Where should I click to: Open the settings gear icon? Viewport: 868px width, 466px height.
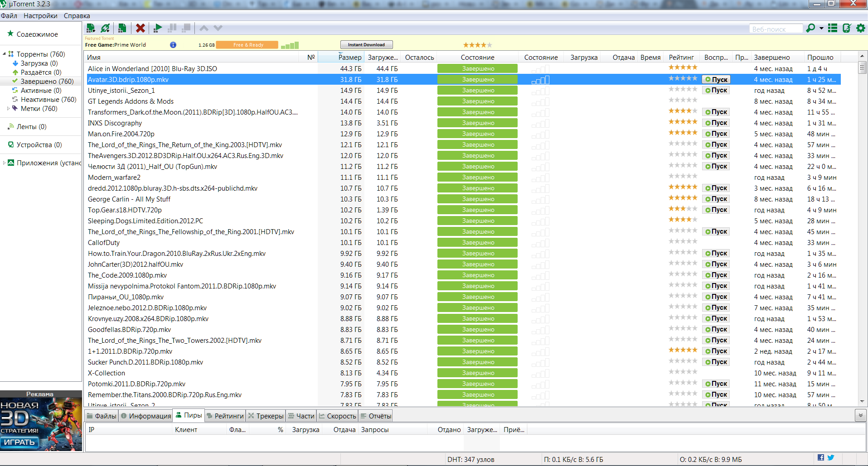pos(860,28)
